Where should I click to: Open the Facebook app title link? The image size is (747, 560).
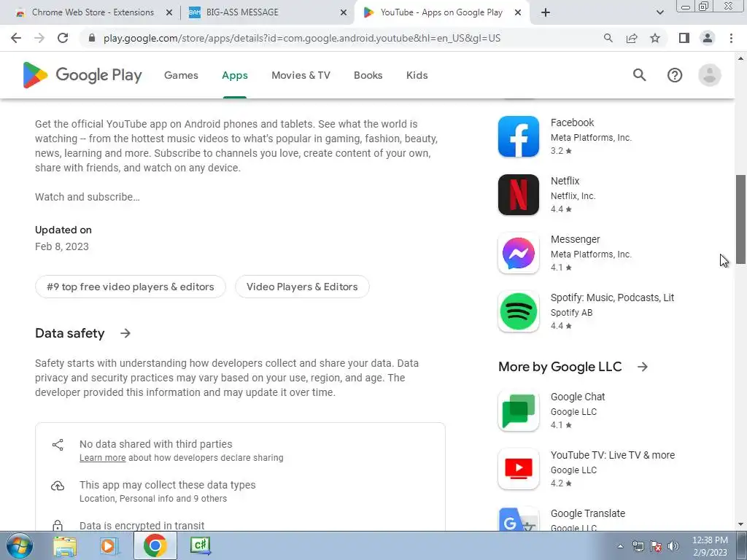click(572, 122)
